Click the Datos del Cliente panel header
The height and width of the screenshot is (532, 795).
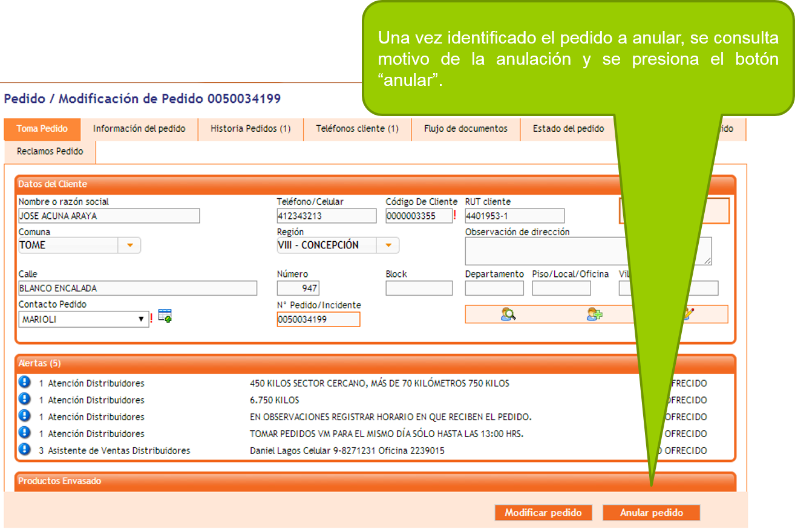click(375, 184)
